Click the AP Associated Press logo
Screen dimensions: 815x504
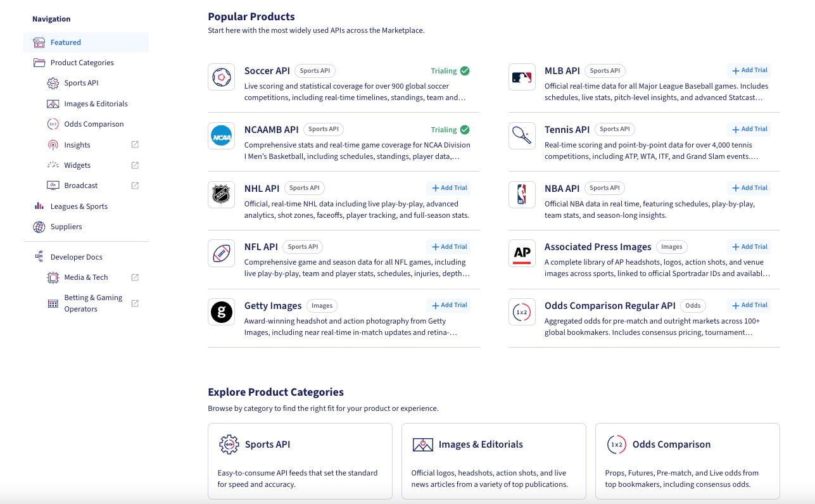(522, 253)
